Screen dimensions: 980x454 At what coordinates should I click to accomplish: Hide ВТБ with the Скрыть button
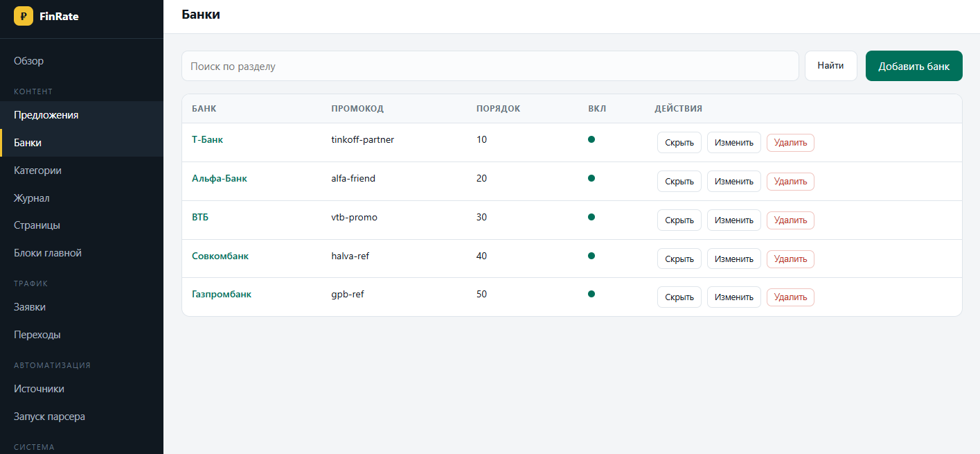coord(679,220)
